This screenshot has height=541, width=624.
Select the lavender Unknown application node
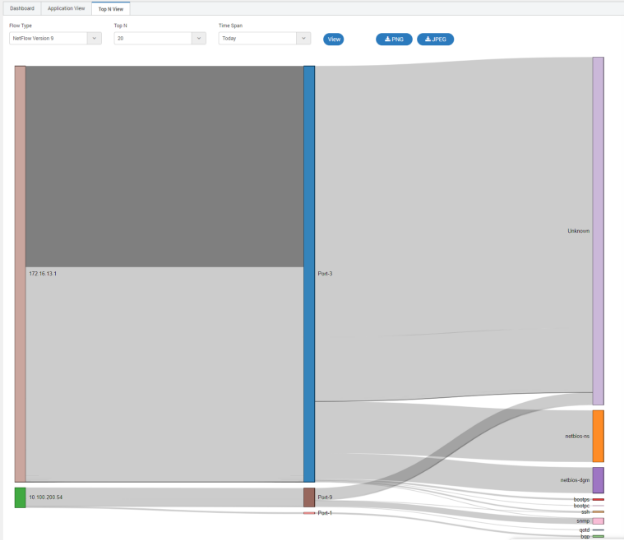(x=598, y=231)
